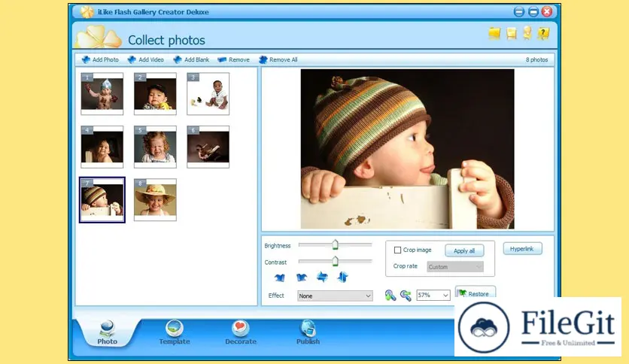Adjust the Contrast slider handle
Viewport: 629px width, 364px height.
pos(336,261)
